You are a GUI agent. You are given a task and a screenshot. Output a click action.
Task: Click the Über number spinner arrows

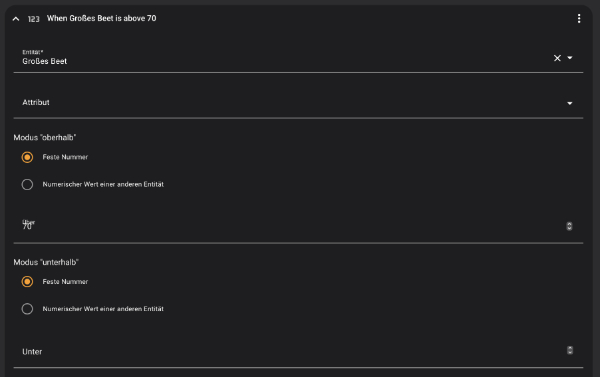coord(569,226)
